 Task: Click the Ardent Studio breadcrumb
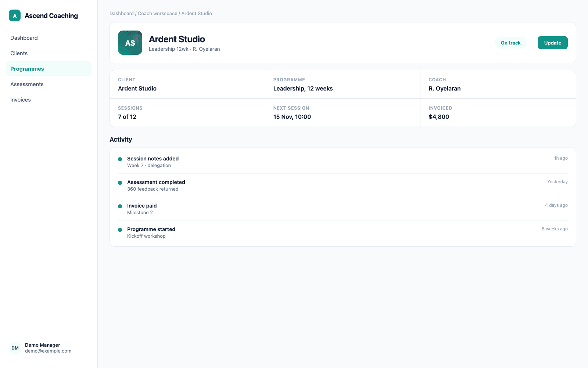pos(197,14)
